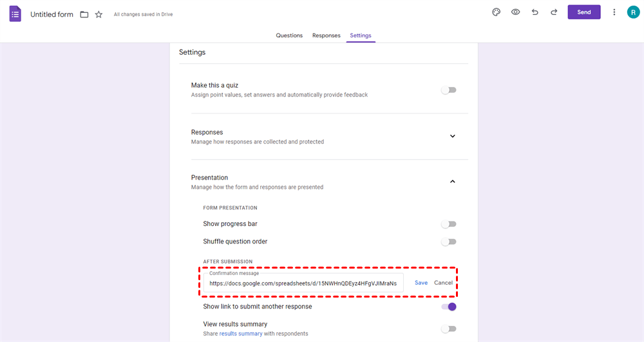Toggle View results summary switch

(449, 328)
